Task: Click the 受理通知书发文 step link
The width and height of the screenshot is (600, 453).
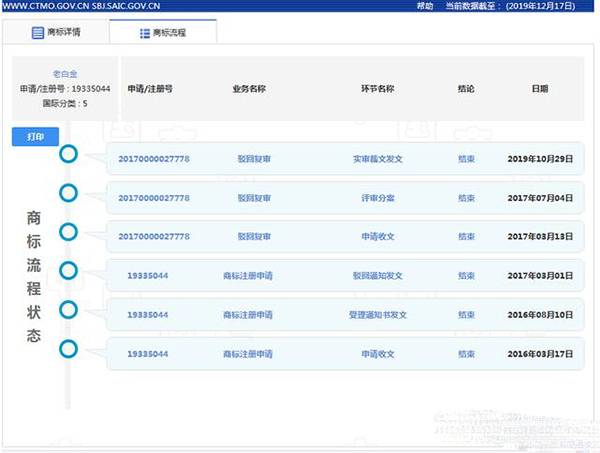Action: tap(375, 315)
